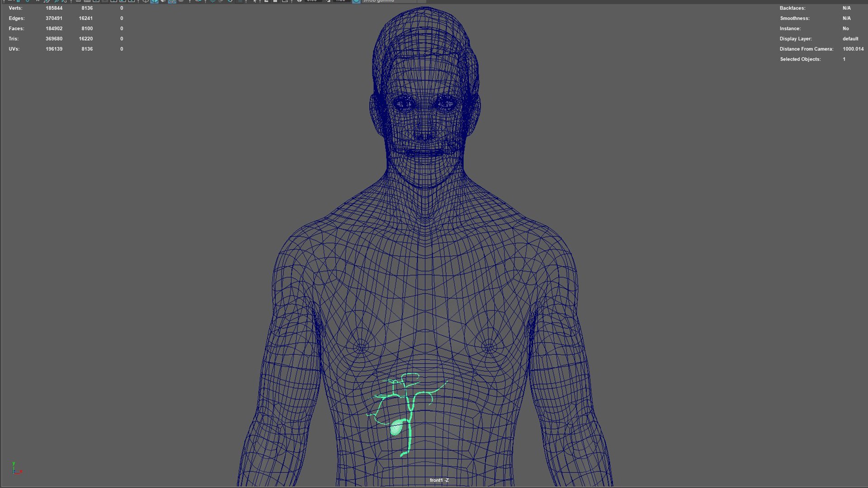Click the edges count 370491
Screen dimensions: 868x488
click(x=54, y=19)
